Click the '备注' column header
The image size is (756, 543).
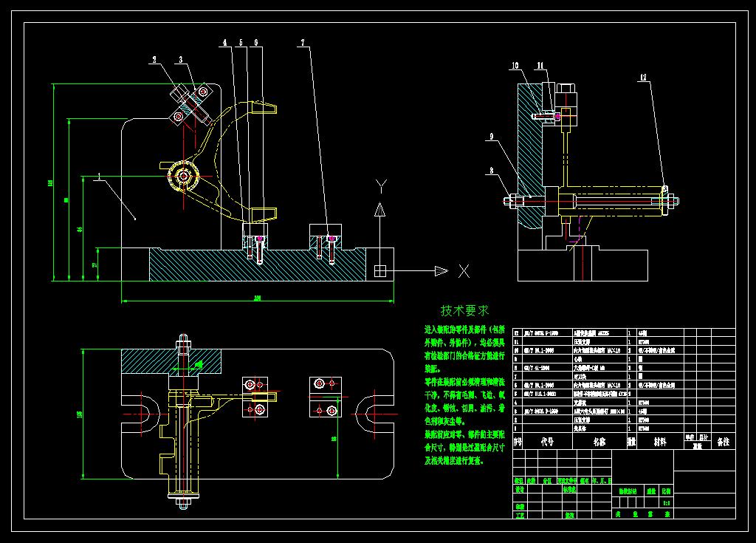point(724,441)
